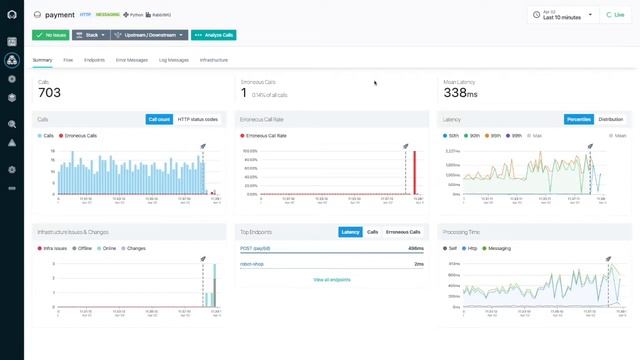Toggle Erroneous Calls series in Calls chart
The image size is (640, 360).
click(x=78, y=136)
